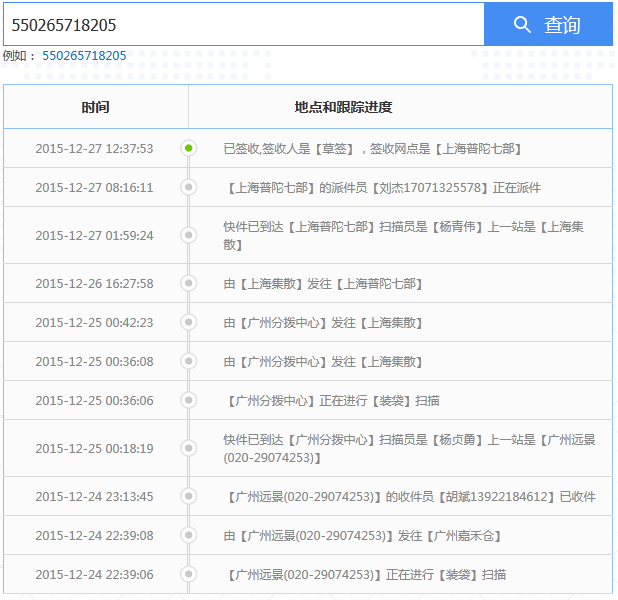Viewport: 618px width, 600px height.
Task: Click the timeline dot for 2015-12-24 22:39:08
Action: 189,535
